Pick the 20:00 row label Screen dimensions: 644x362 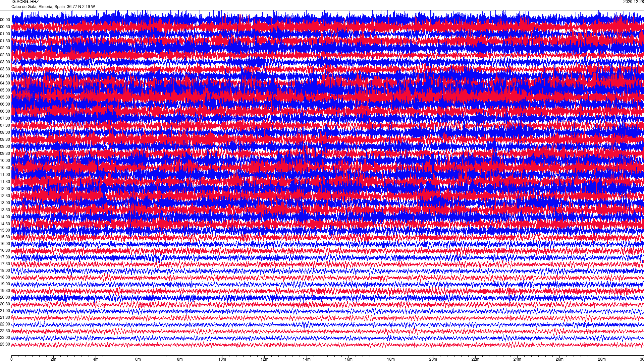pos(5,297)
